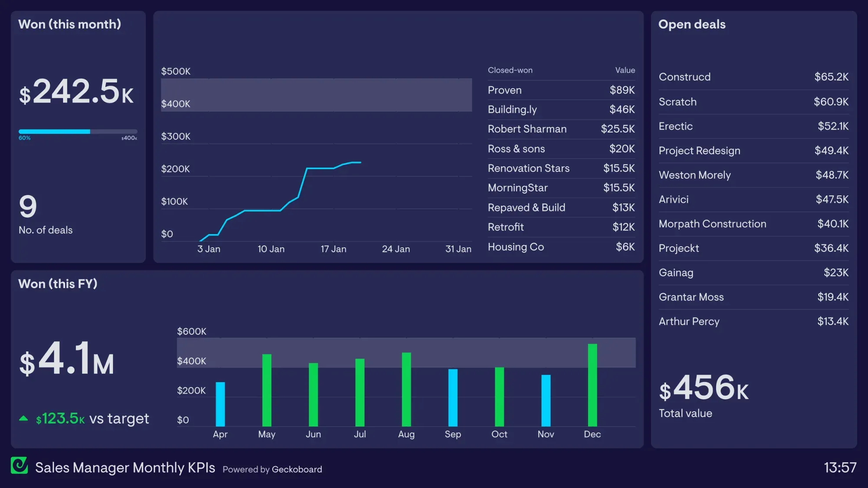The height and width of the screenshot is (488, 868).
Task: Click the 3 Jan axis label
Action: point(209,249)
